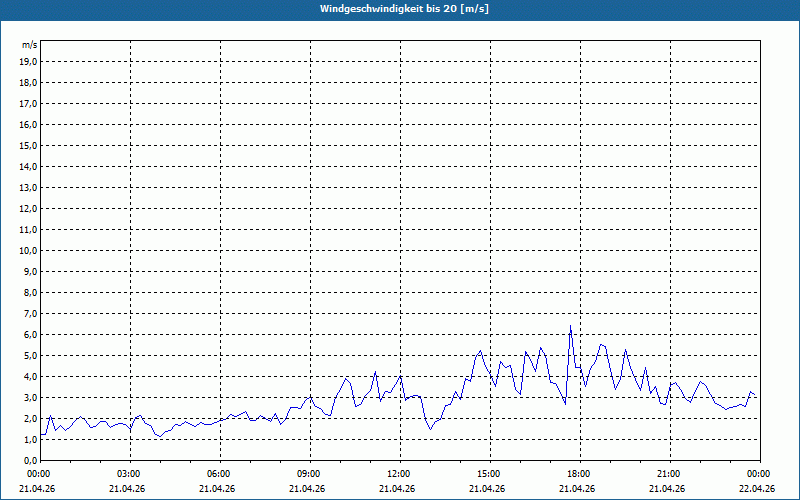Select the '9,0' y-axis label
This screenshot has width=800, height=500.
click(x=30, y=271)
